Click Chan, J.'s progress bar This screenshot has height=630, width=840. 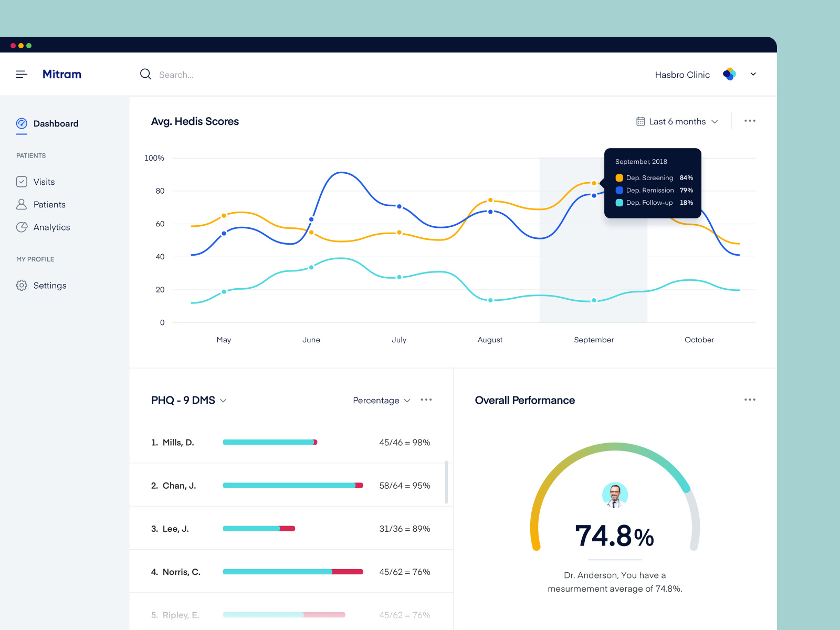coord(292,485)
